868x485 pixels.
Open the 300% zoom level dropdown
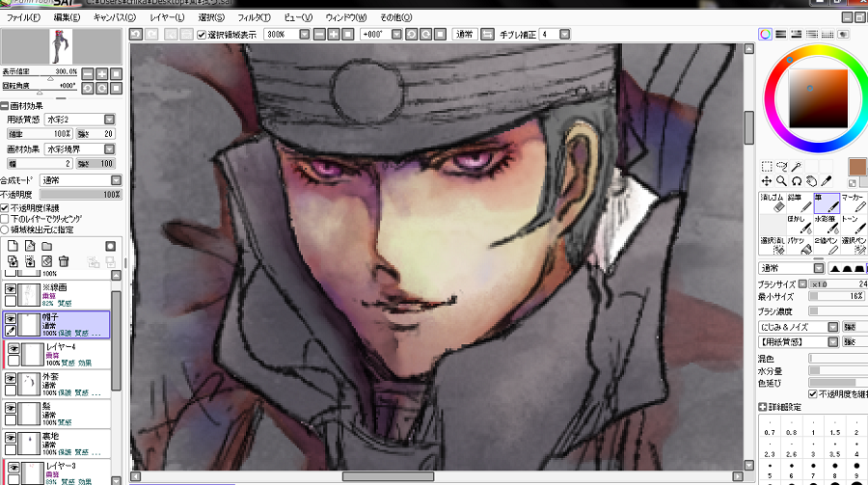coord(305,35)
